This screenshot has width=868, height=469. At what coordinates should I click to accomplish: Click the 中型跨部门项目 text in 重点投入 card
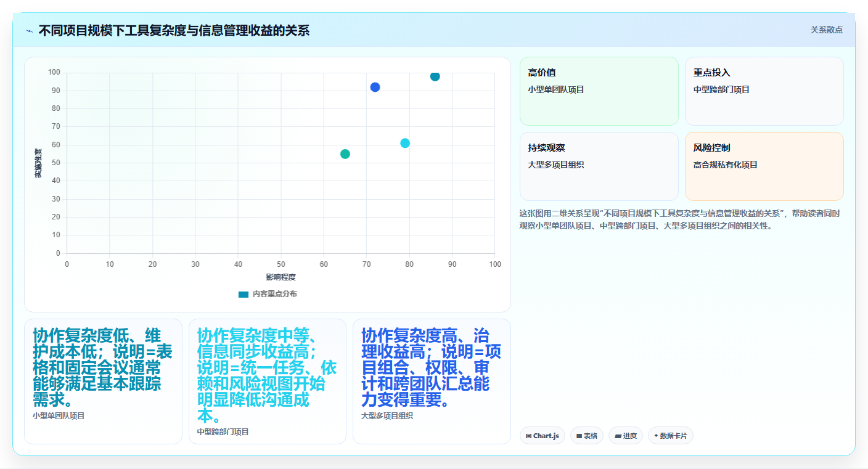(721, 89)
